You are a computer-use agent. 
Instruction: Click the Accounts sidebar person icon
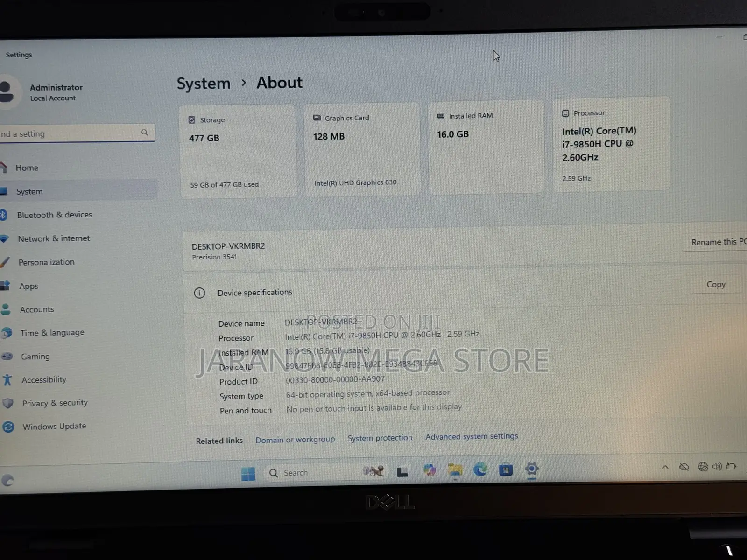[6, 309]
